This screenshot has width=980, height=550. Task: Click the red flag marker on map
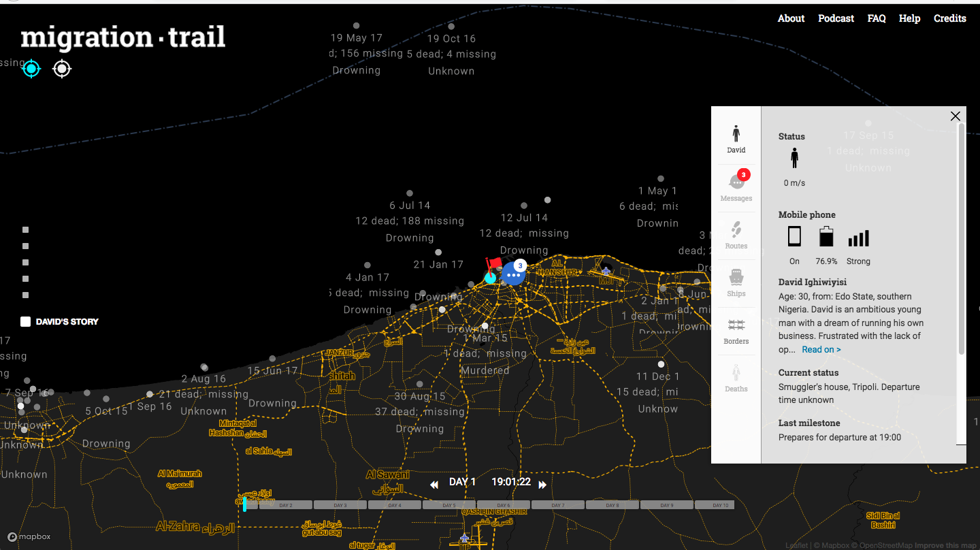(493, 265)
